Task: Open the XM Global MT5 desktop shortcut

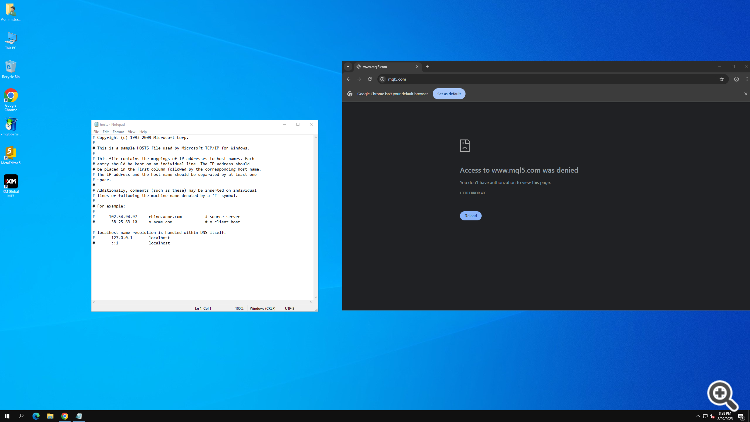Action: click(x=11, y=185)
